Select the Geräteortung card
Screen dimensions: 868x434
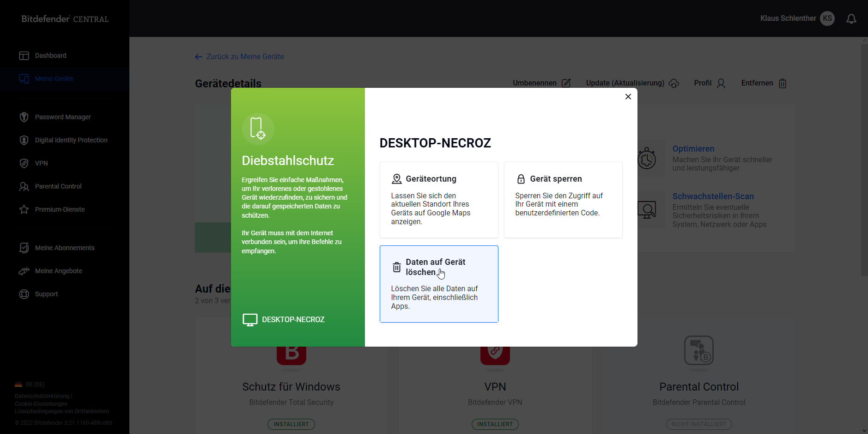pos(438,200)
